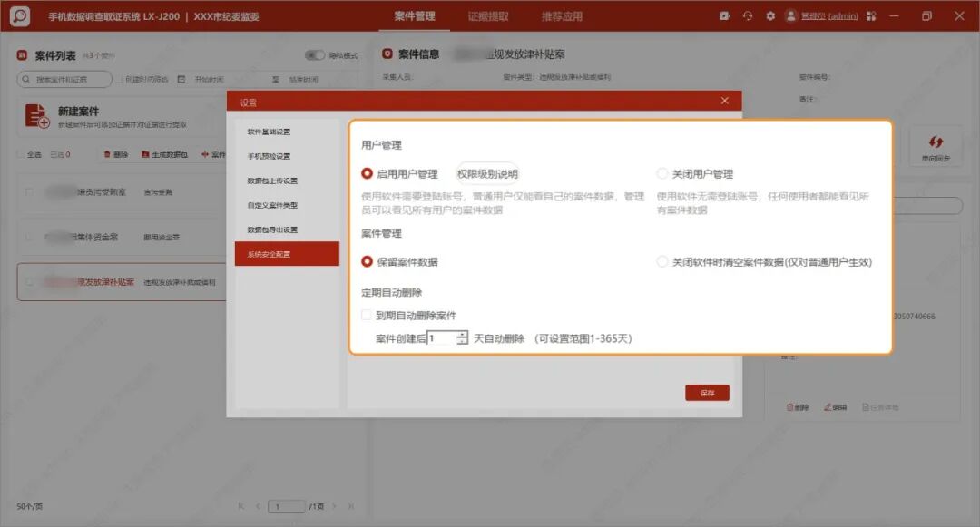980x527 pixels.
Task: Open the 系统安全配置 settings section
Action: click(287, 254)
